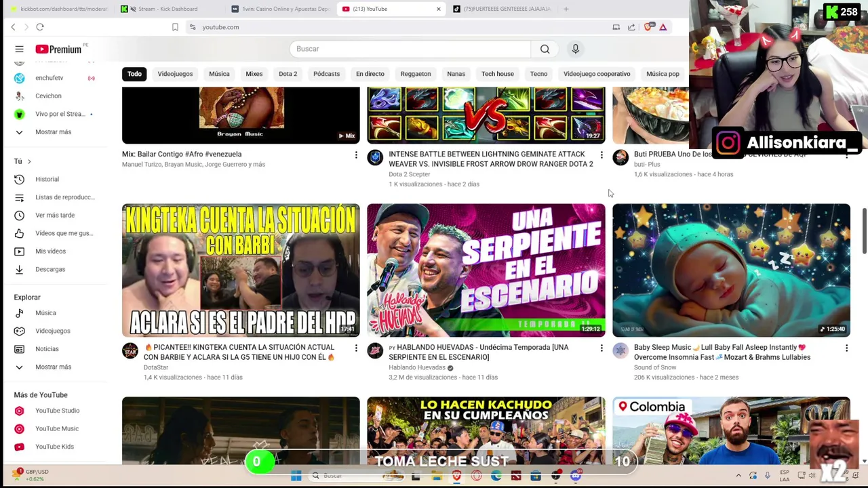Open options menu for Dota 2 Weaver video
Image resolution: width=868 pixels, height=488 pixels.
601,155
